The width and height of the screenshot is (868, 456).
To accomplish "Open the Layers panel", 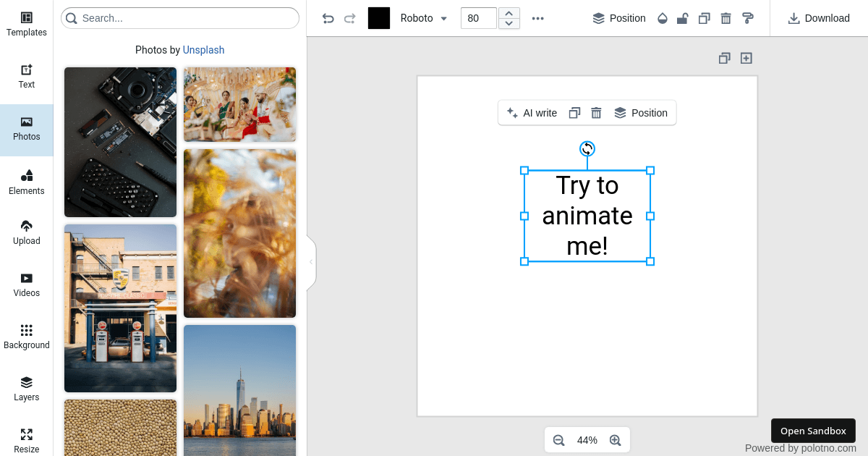I will click(26, 389).
